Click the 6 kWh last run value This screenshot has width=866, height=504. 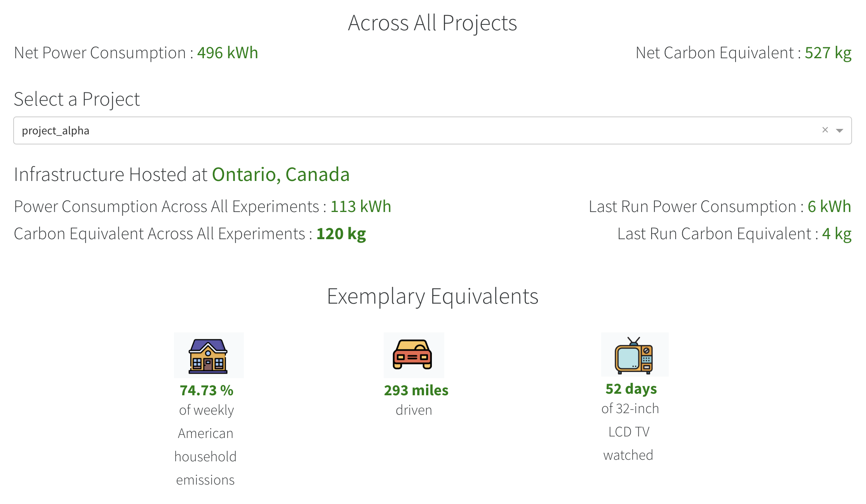[829, 207]
